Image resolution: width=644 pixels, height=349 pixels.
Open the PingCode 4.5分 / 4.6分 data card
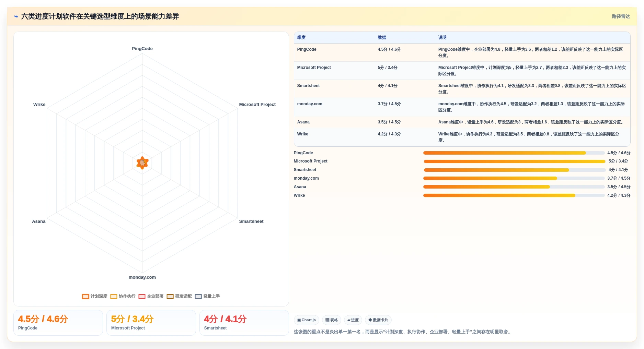tap(58, 323)
